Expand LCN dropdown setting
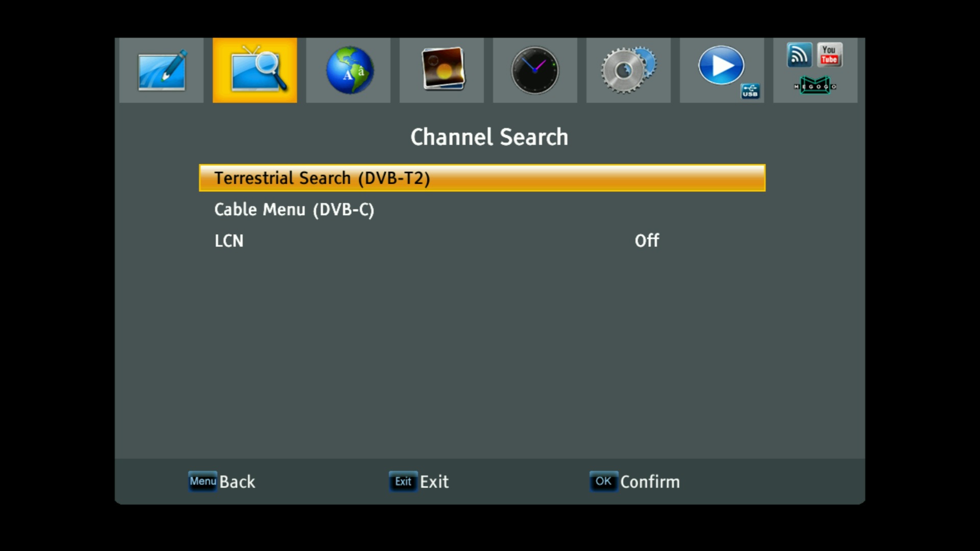 646,241
